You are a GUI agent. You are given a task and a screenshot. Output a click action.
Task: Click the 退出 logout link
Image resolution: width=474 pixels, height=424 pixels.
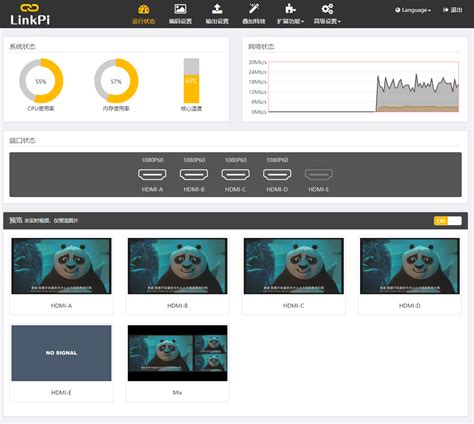click(x=453, y=10)
